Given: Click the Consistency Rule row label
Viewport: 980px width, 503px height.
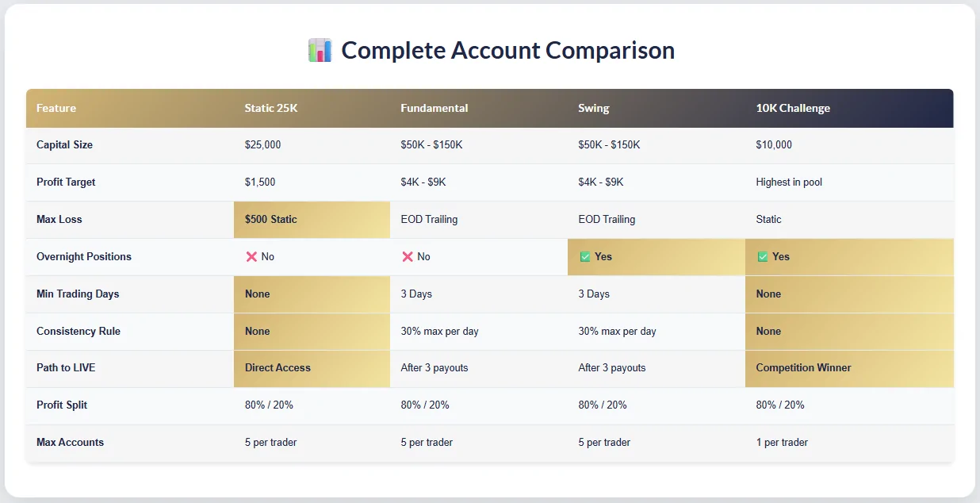Looking at the screenshot, I should [x=78, y=331].
